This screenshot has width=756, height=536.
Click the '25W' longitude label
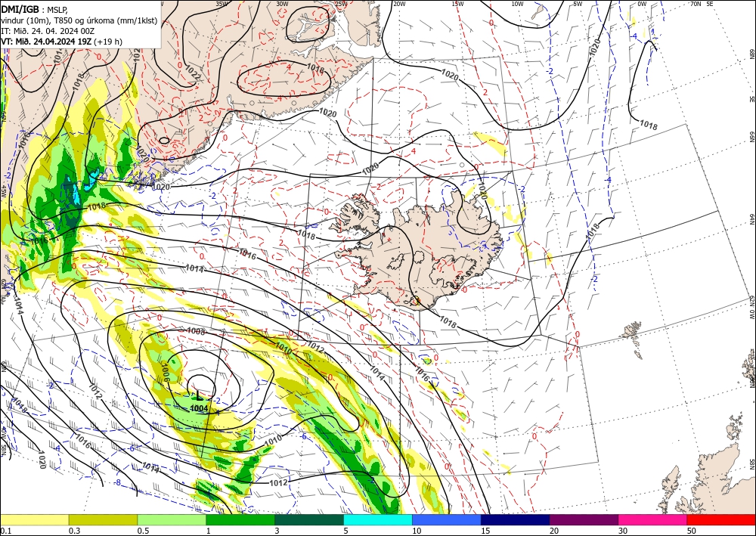[341, 4]
